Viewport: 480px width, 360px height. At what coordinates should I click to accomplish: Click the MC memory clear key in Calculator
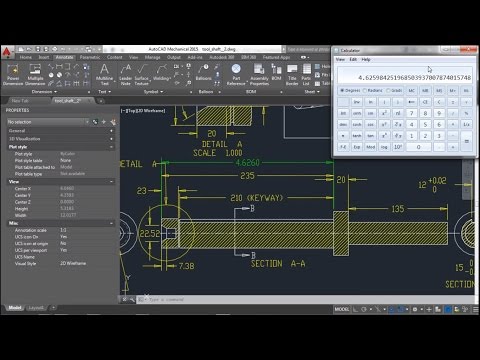[411, 90]
